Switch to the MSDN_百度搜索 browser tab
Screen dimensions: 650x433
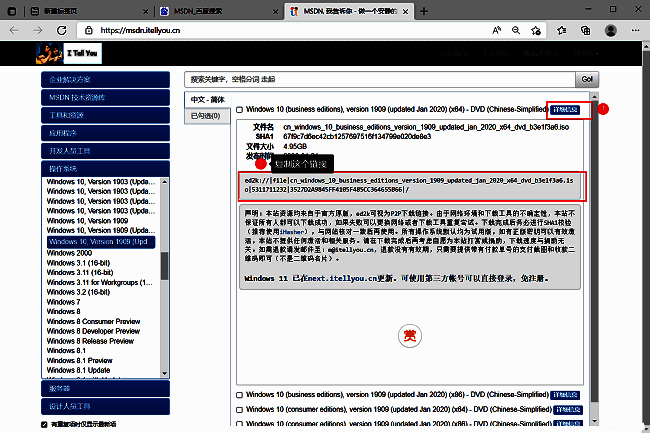point(219,11)
